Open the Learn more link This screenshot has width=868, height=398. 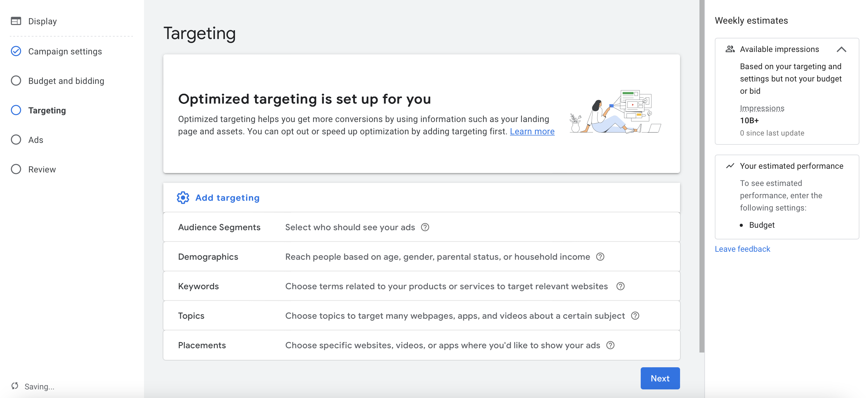click(532, 131)
